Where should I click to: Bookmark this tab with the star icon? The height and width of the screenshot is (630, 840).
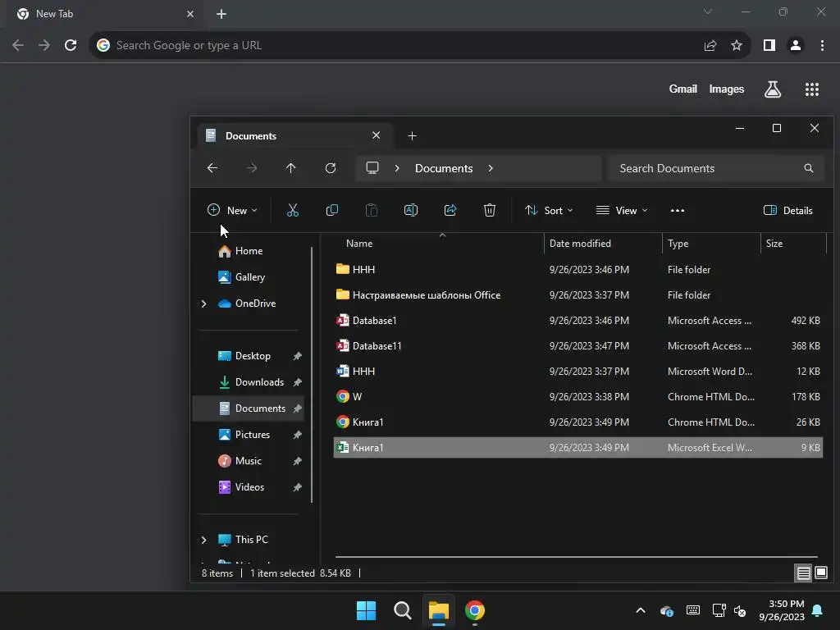click(x=737, y=46)
